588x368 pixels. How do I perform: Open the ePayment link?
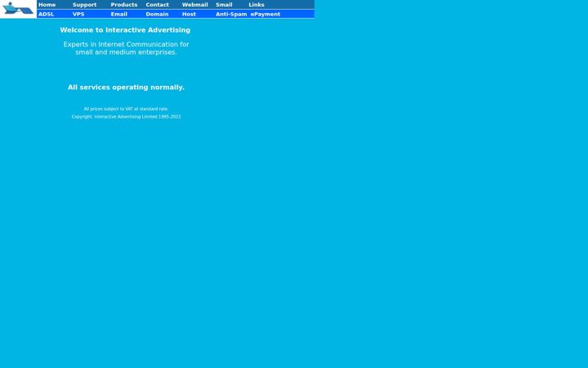(265, 14)
